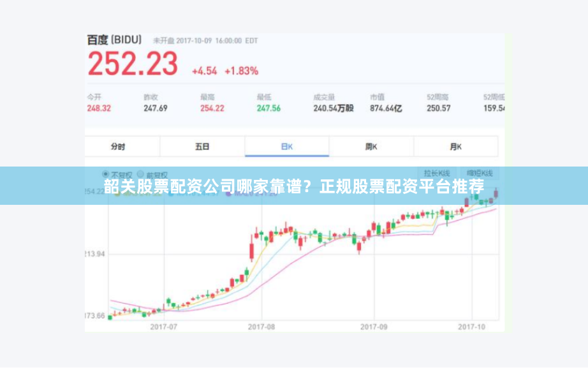Click the 最低 value 247.56
Image resolution: width=588 pixels, height=372 pixels.
point(268,108)
